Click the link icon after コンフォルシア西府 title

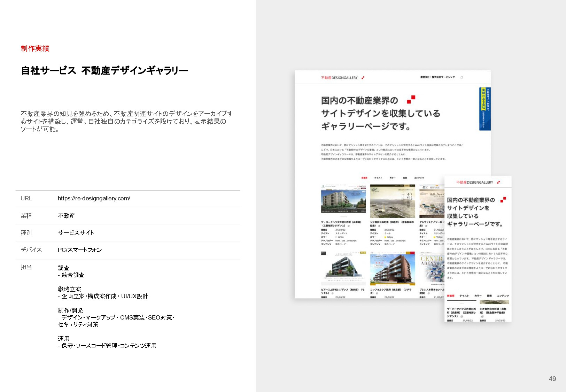point(377,293)
